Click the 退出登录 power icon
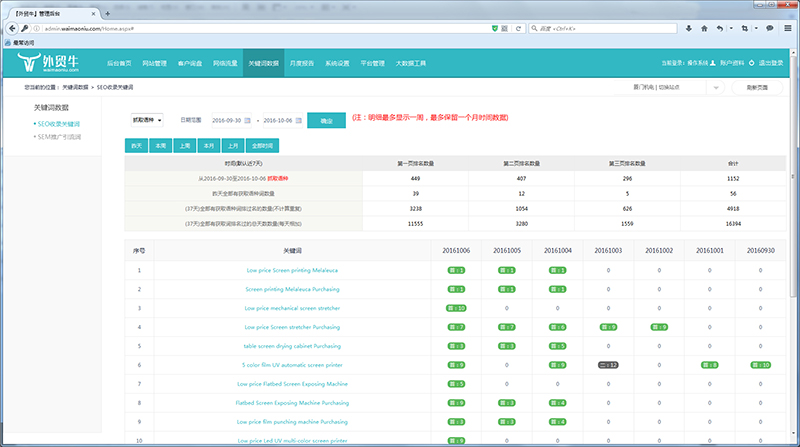Image resolution: width=800 pixels, height=447 pixels. (x=753, y=63)
